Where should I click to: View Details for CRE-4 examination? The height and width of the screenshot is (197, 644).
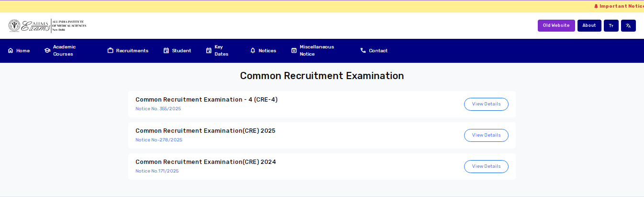[486, 104]
